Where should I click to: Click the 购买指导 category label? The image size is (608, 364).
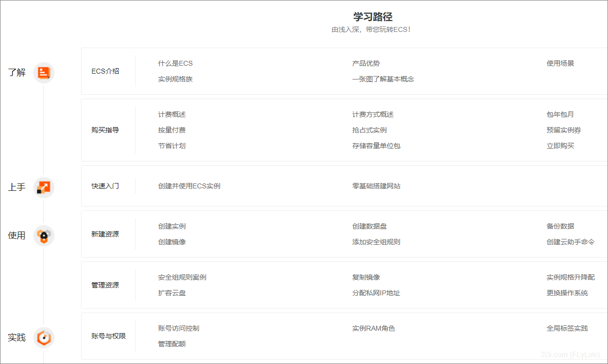(x=105, y=130)
